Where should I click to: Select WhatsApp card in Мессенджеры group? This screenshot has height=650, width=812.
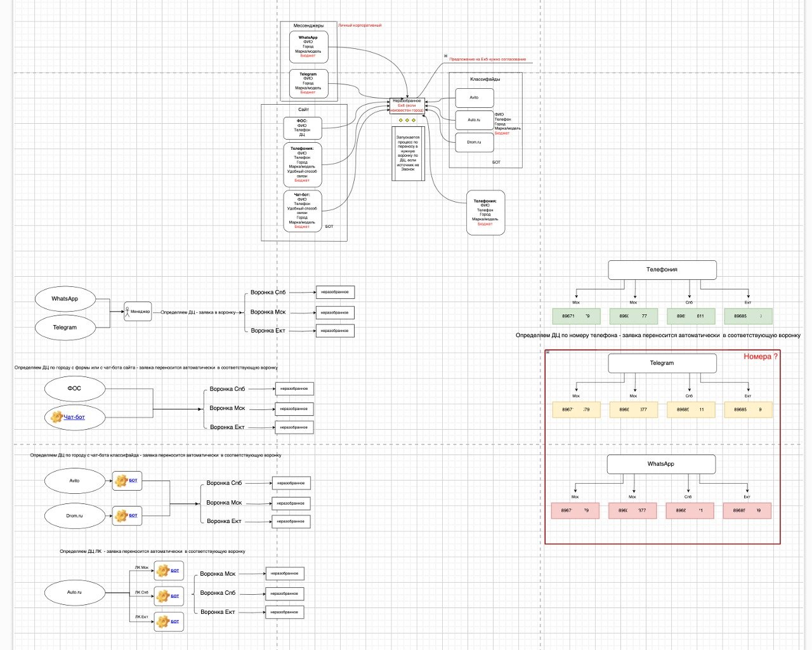point(308,47)
